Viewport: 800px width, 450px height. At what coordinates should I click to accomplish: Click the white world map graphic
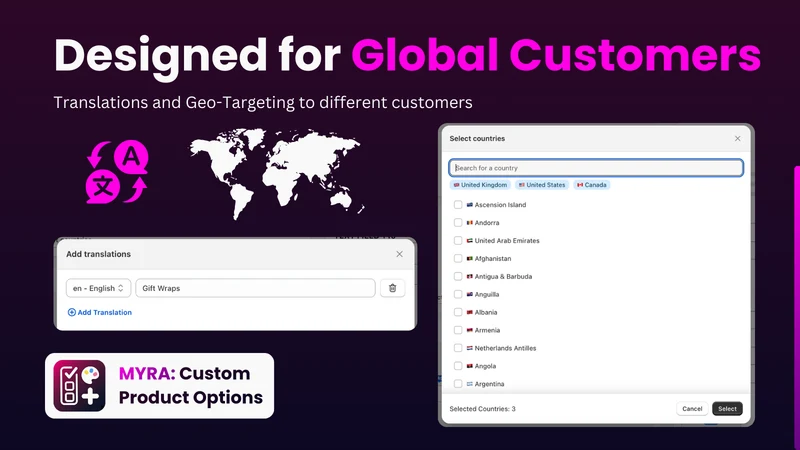point(277,173)
